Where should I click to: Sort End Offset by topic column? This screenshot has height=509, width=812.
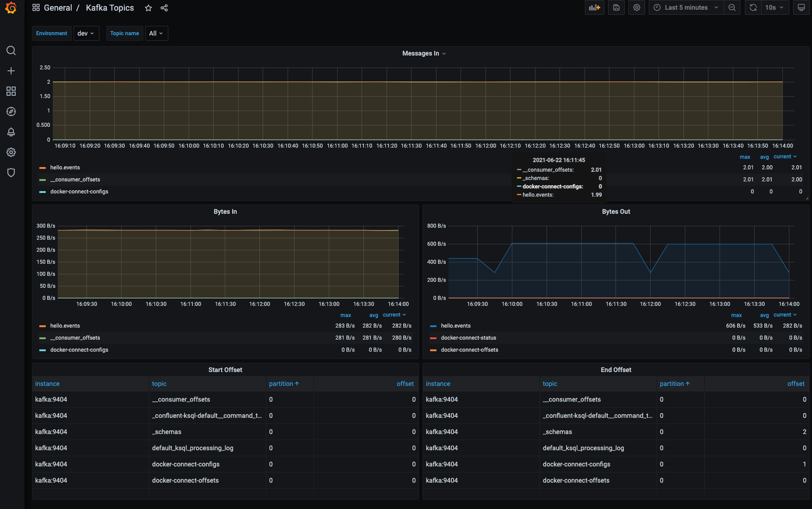click(x=550, y=384)
